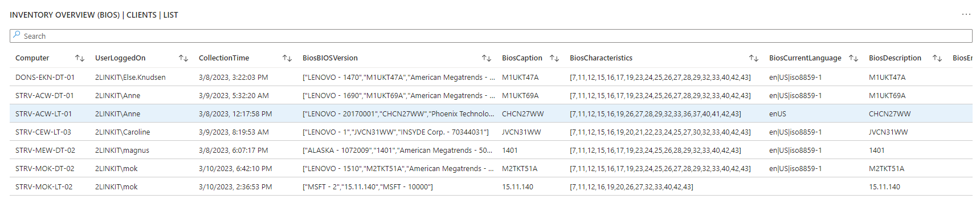Click BIOS version cell starting MSFT - 2

pyautogui.click(x=367, y=186)
